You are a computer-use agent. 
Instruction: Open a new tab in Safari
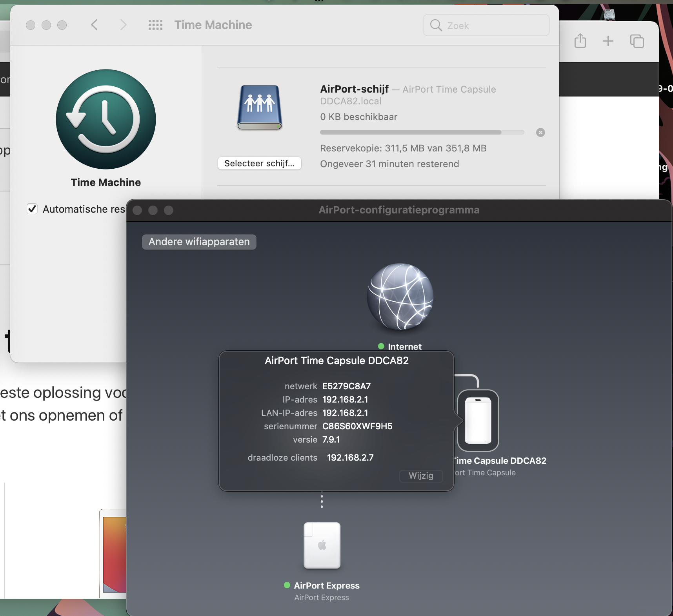tap(608, 41)
